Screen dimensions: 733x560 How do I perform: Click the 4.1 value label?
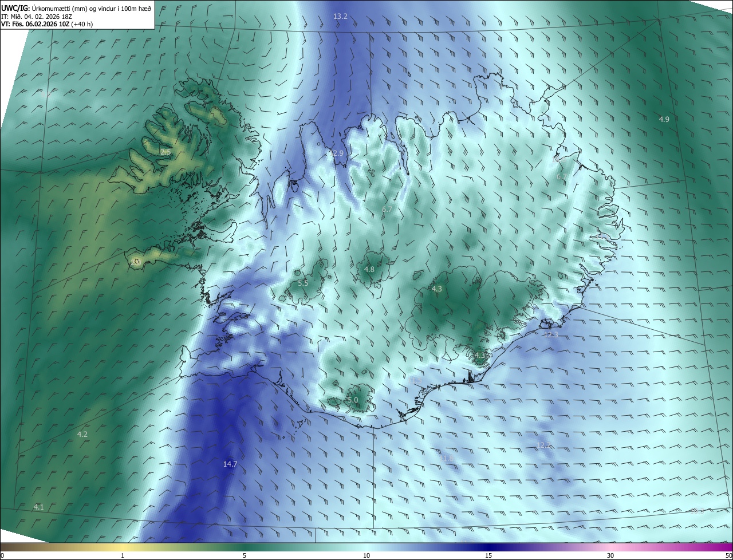tap(38, 507)
